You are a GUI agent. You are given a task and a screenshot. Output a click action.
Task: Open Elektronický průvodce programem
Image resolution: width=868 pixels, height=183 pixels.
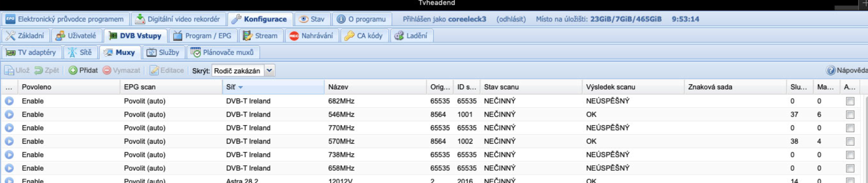pyautogui.click(x=65, y=19)
